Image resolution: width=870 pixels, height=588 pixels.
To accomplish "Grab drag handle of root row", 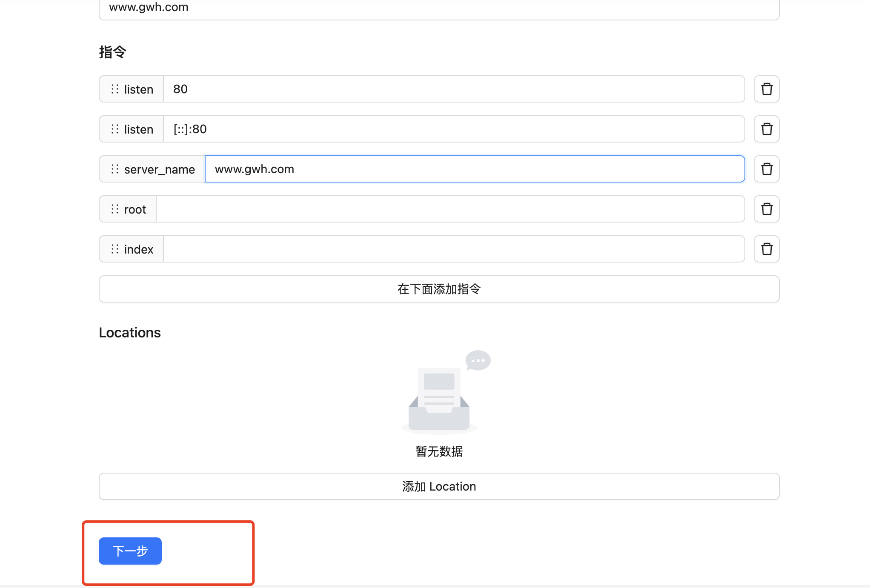I will (x=114, y=209).
